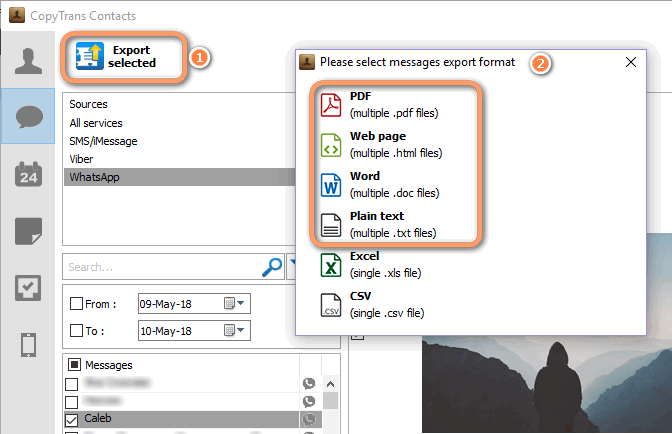Uncheck the Caleb conversation checkbox

tap(72, 419)
